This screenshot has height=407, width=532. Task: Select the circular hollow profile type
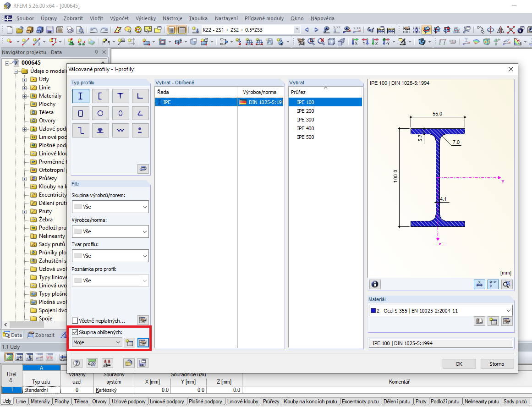click(100, 113)
